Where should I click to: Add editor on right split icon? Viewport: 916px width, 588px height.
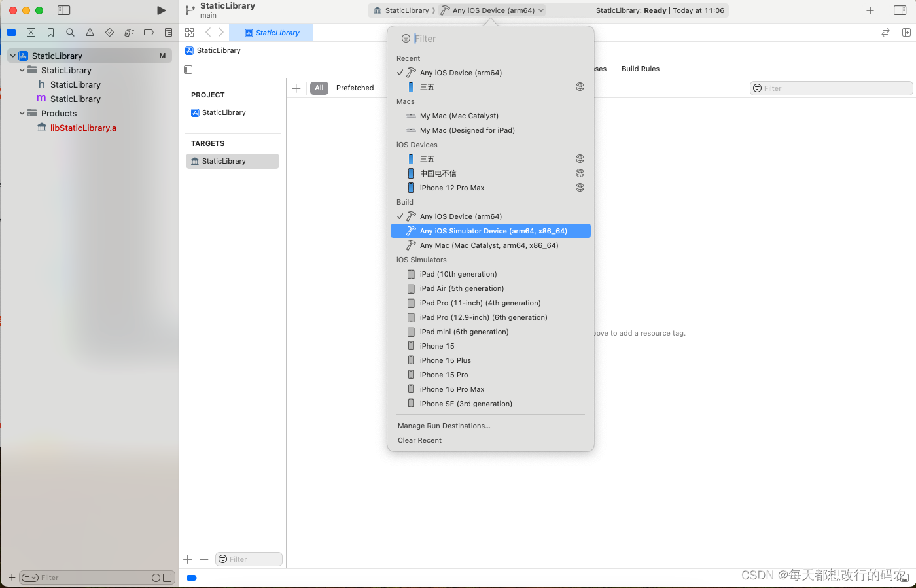[906, 32]
